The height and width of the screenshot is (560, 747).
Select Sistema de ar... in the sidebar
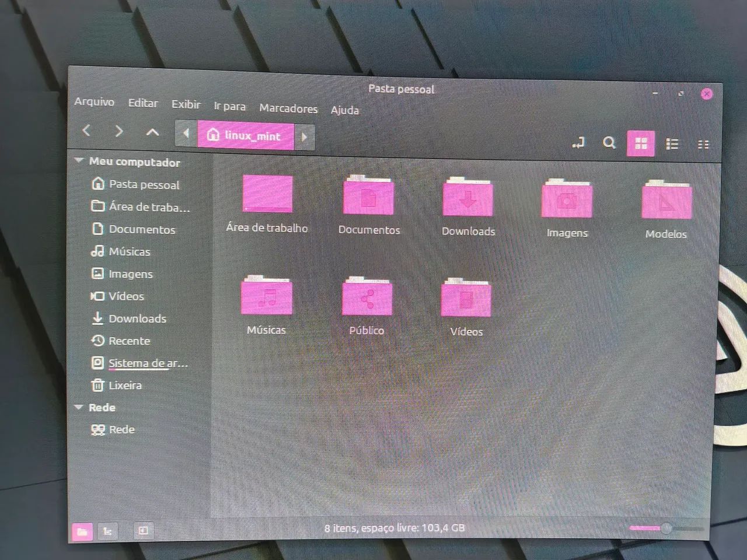tap(140, 363)
